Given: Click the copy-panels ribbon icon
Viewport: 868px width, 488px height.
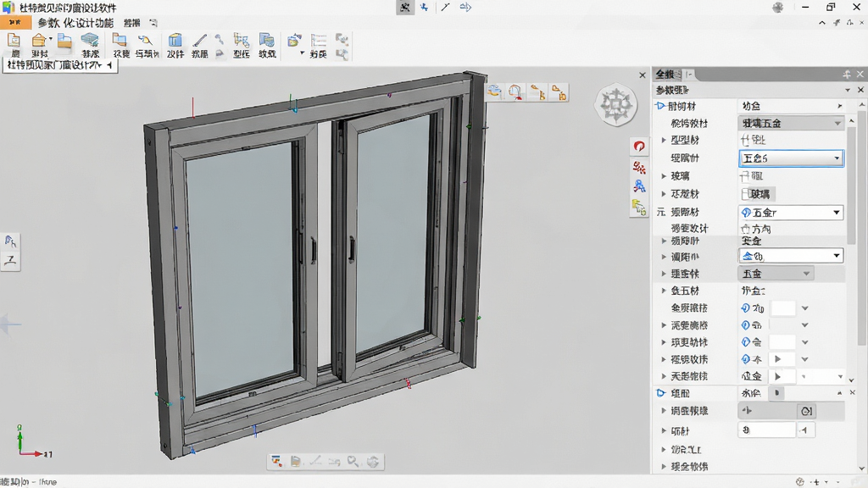Looking at the screenshot, I should [267, 41].
